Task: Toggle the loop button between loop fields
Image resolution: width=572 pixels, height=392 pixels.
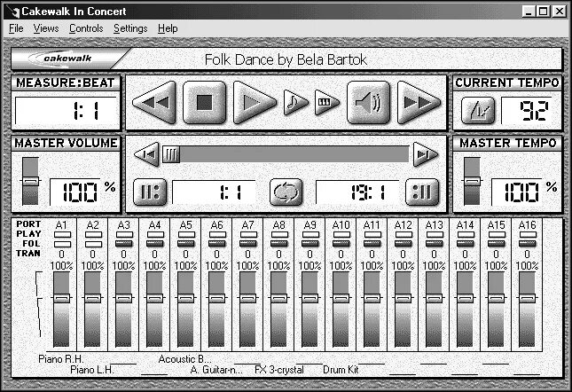Action: pos(286,192)
